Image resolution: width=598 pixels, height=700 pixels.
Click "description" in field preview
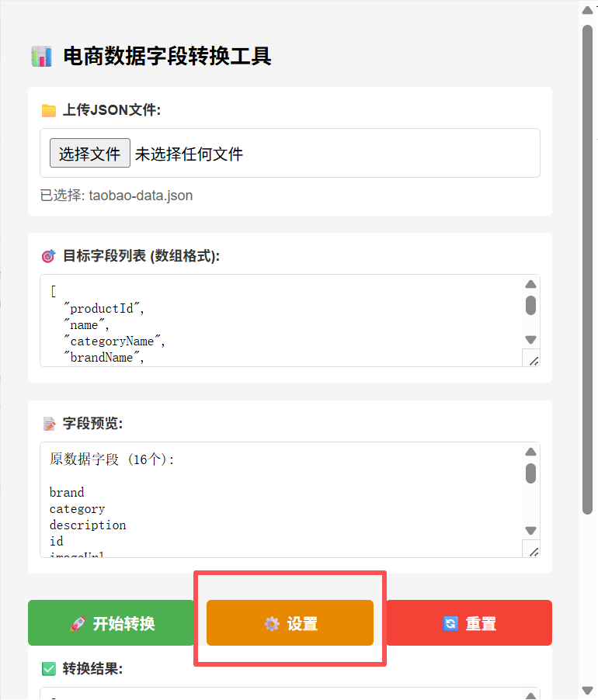point(88,525)
